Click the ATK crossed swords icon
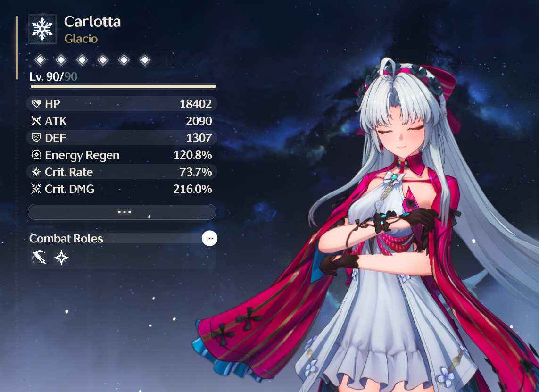The height and width of the screenshot is (392, 539). [x=36, y=121]
